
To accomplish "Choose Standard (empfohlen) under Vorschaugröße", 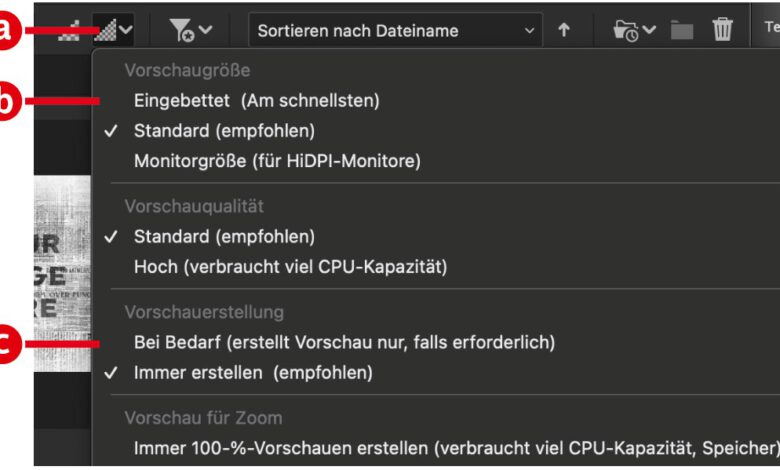I will 224,130.
